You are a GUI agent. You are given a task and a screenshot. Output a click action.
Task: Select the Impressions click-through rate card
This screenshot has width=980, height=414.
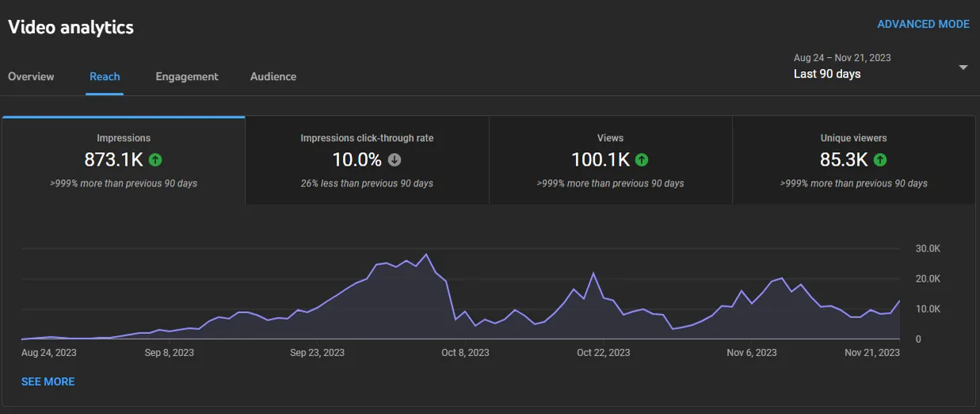[367, 161]
